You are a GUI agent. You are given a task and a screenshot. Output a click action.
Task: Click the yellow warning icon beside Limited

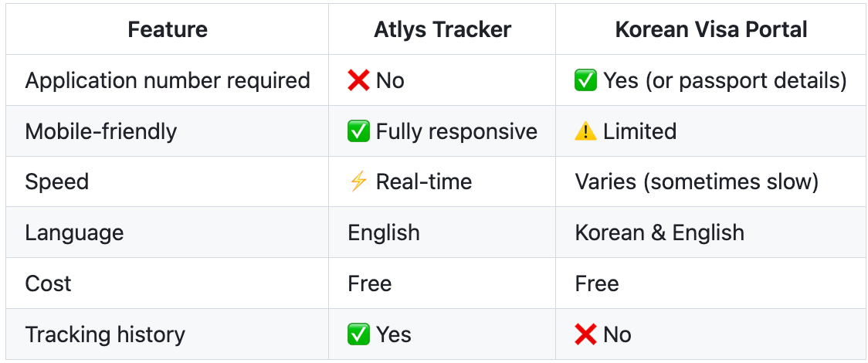[585, 132]
